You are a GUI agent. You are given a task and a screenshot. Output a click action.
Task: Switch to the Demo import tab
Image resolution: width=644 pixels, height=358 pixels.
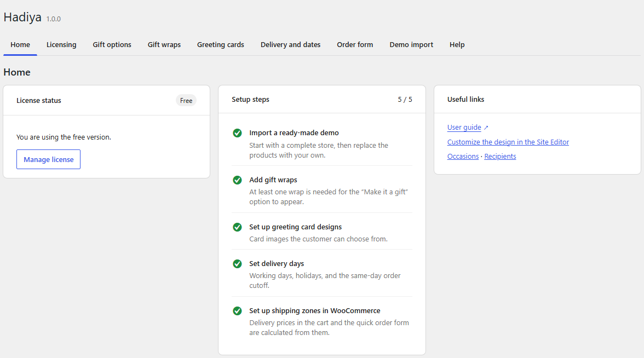tap(411, 45)
